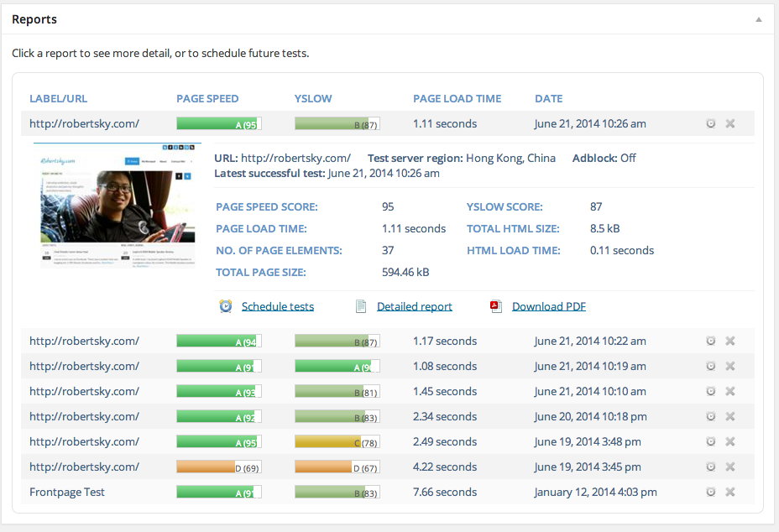Delete the June 21 10:10 am report
779x532 pixels.
729,391
